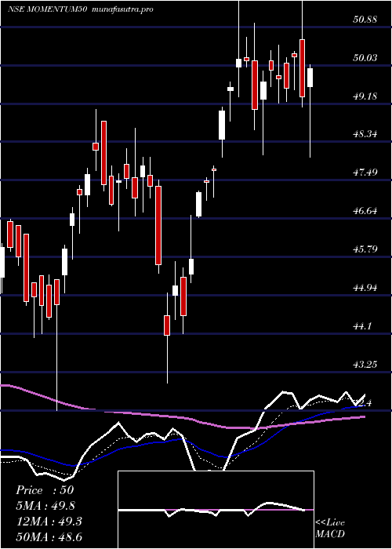Screen dimensions: 392x549
Task: Select the 50.03 price level label
Action: tap(365, 58)
